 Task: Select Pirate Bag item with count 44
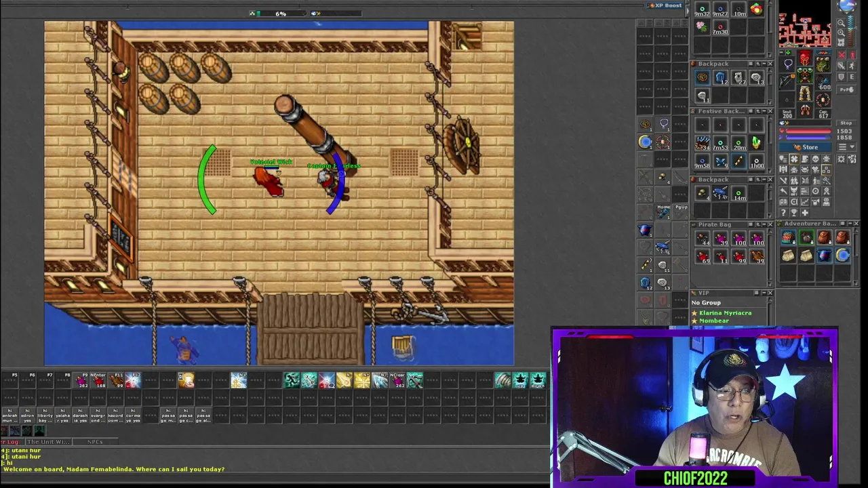(703, 238)
